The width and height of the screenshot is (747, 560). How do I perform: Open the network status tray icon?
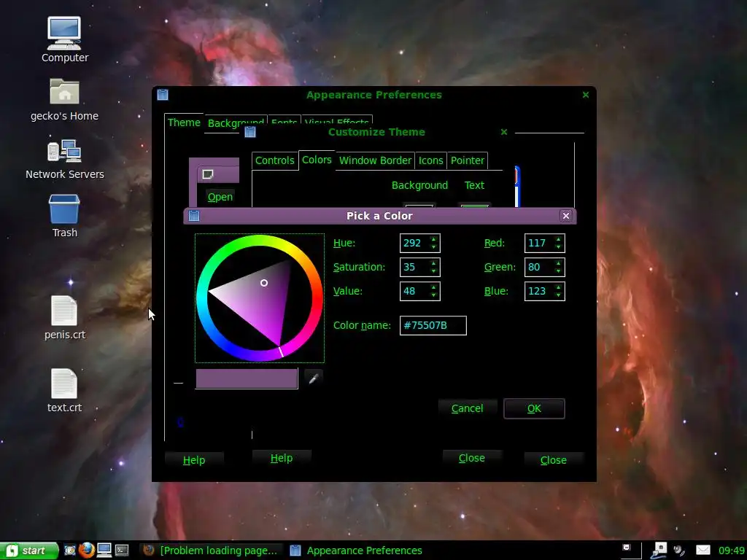(659, 550)
